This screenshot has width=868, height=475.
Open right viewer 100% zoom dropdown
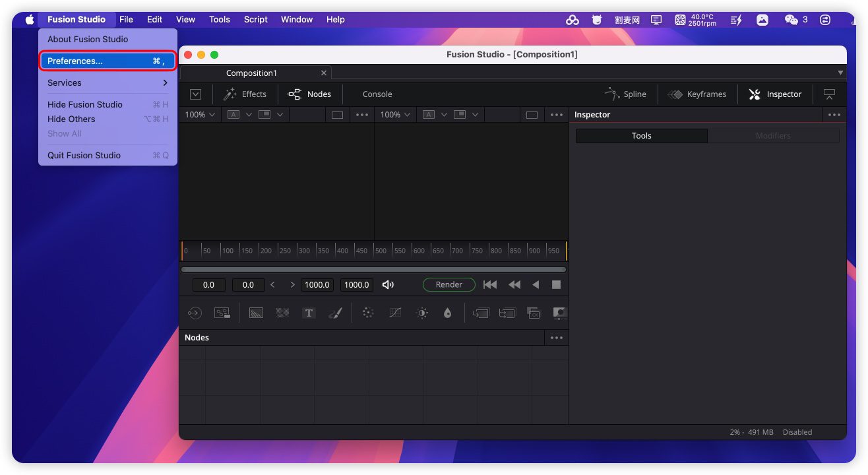(395, 115)
